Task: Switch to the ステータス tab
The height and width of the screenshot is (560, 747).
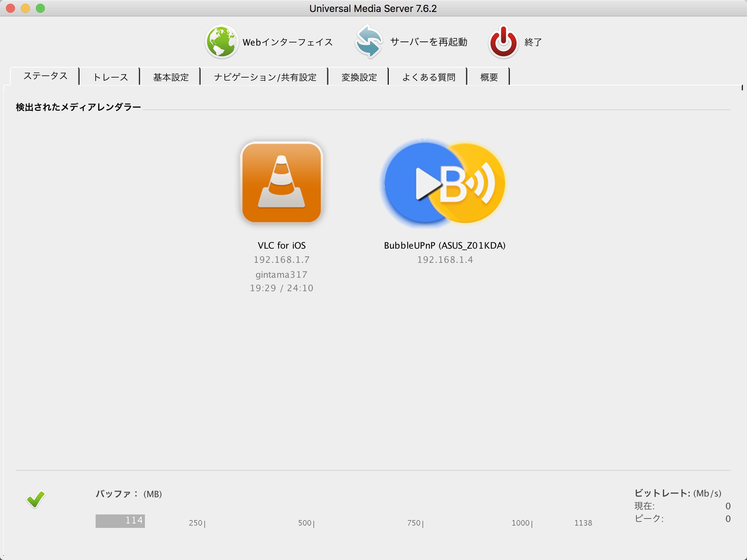Action: [x=45, y=76]
